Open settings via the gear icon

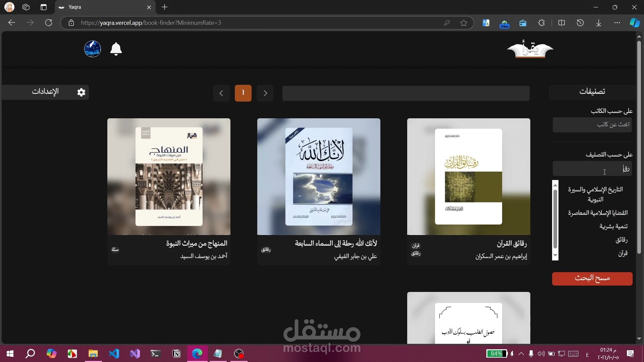click(x=82, y=92)
